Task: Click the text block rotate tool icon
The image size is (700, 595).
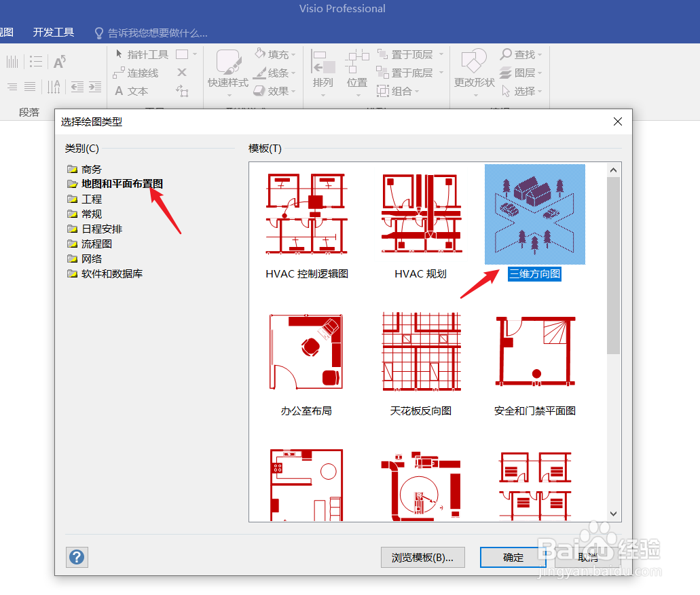Action: tap(182, 91)
